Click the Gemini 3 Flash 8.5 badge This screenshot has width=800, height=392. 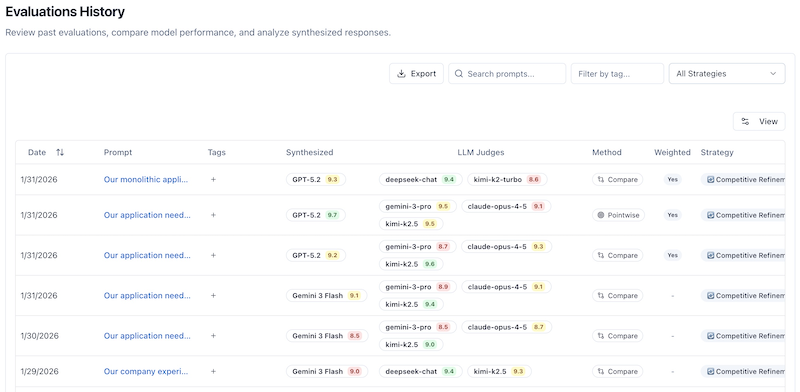(327, 336)
